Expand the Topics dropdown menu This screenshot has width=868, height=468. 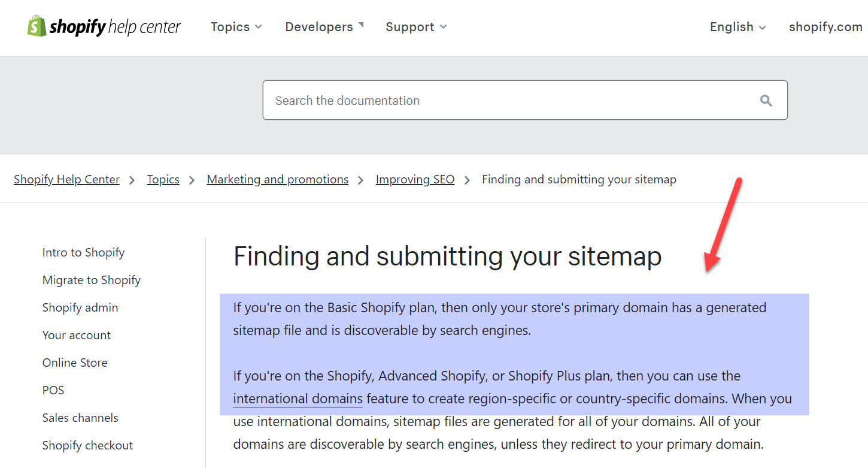coord(236,27)
